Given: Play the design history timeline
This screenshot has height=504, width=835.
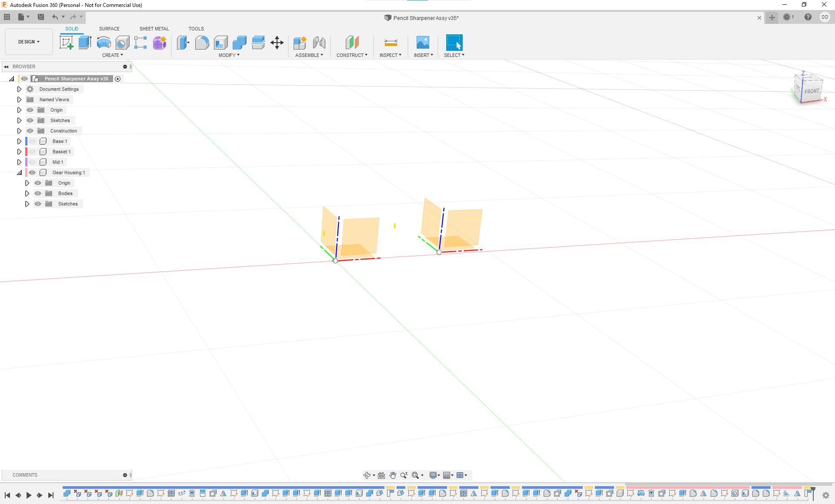Looking at the screenshot, I should click(x=29, y=495).
